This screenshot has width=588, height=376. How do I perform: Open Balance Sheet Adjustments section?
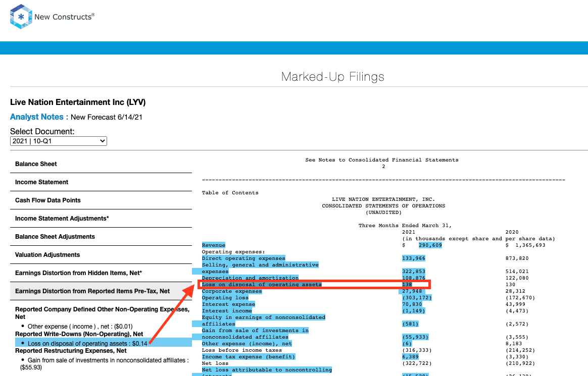point(101,237)
